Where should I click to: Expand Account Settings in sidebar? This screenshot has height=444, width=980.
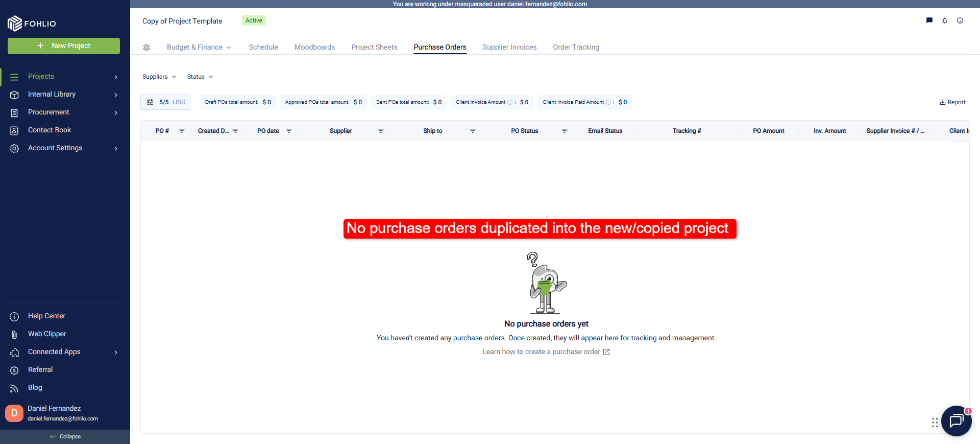point(116,148)
